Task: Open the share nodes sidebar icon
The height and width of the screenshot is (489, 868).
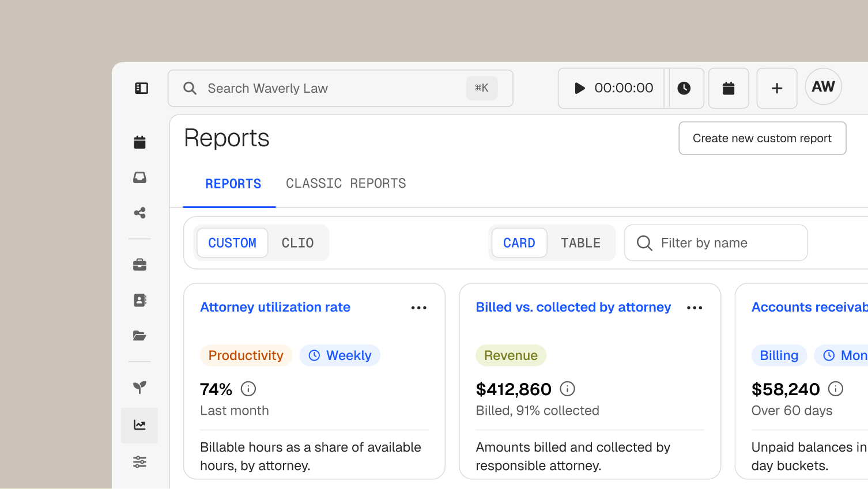Action: (x=139, y=213)
